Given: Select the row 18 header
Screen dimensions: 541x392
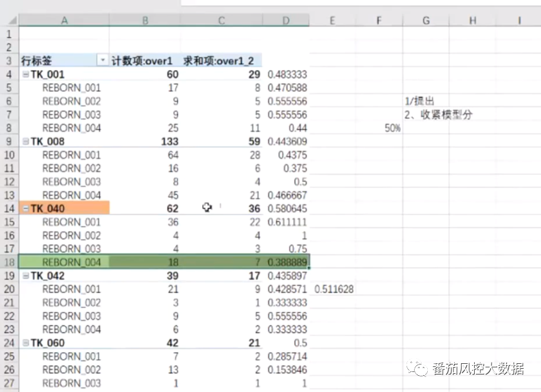Looking at the screenshot, I should (x=9, y=262).
